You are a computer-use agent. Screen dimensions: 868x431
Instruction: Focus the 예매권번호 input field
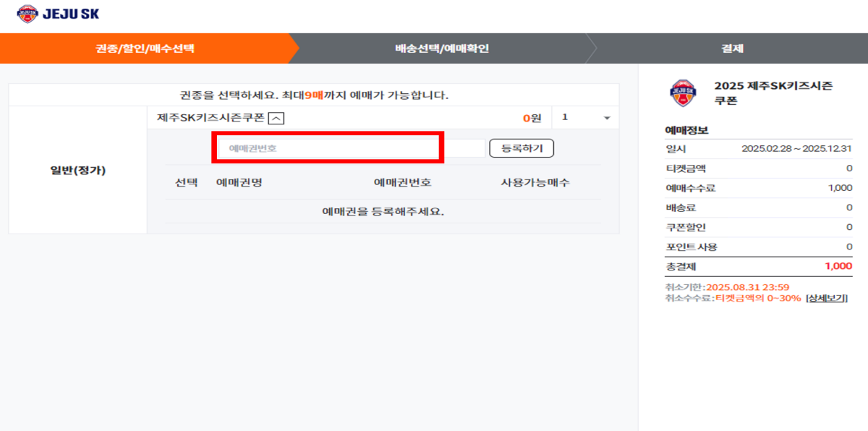click(351, 148)
